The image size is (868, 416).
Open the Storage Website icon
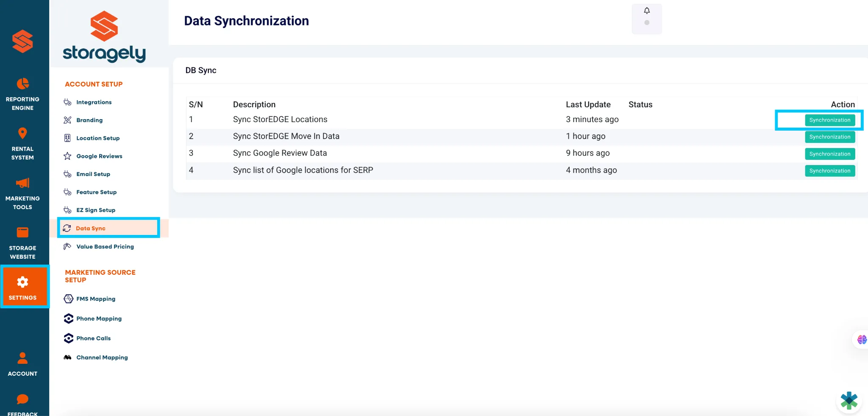point(22,232)
